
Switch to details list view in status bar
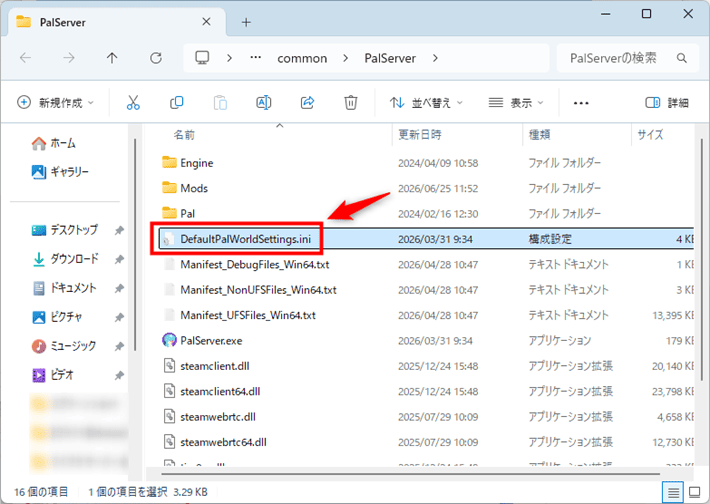click(673, 492)
